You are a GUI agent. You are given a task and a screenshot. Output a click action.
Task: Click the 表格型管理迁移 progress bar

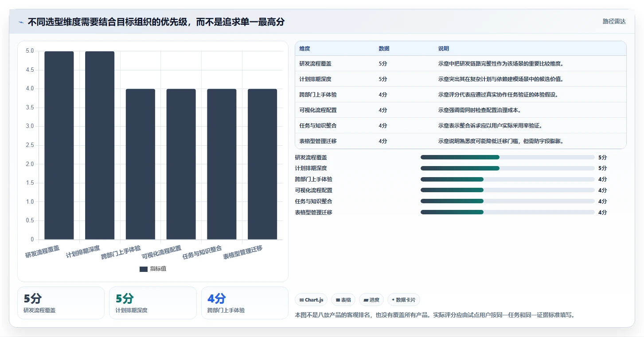(507, 212)
